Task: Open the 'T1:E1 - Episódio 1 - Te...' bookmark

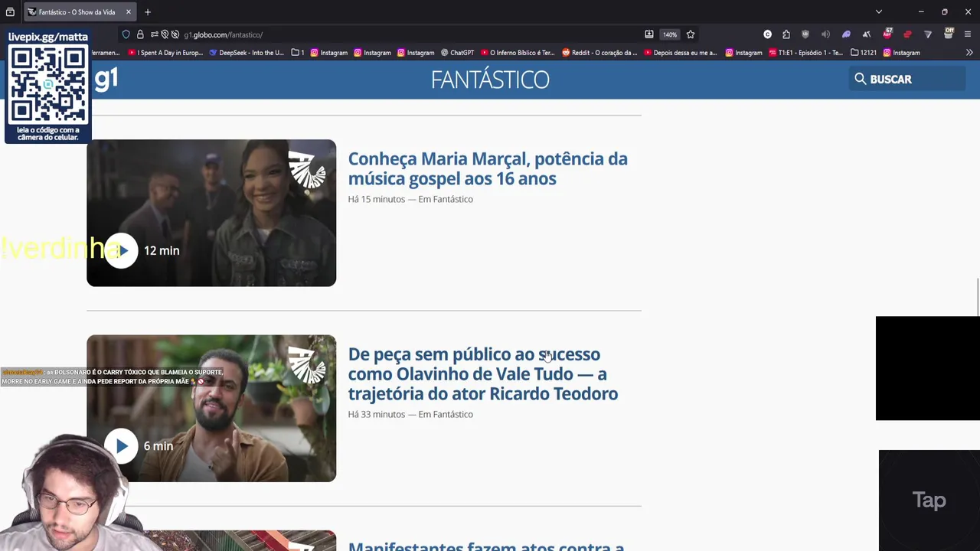Action: coord(806,53)
